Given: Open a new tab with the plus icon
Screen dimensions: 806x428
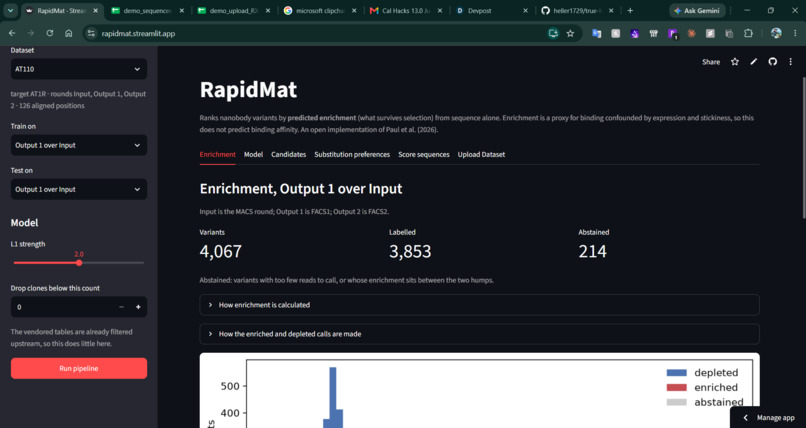Looking at the screenshot, I should pyautogui.click(x=630, y=10).
